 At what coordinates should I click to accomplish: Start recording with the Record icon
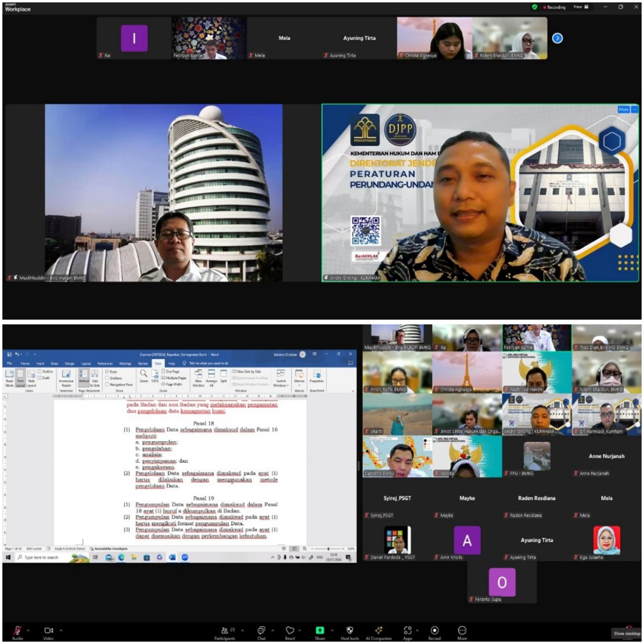click(x=434, y=630)
